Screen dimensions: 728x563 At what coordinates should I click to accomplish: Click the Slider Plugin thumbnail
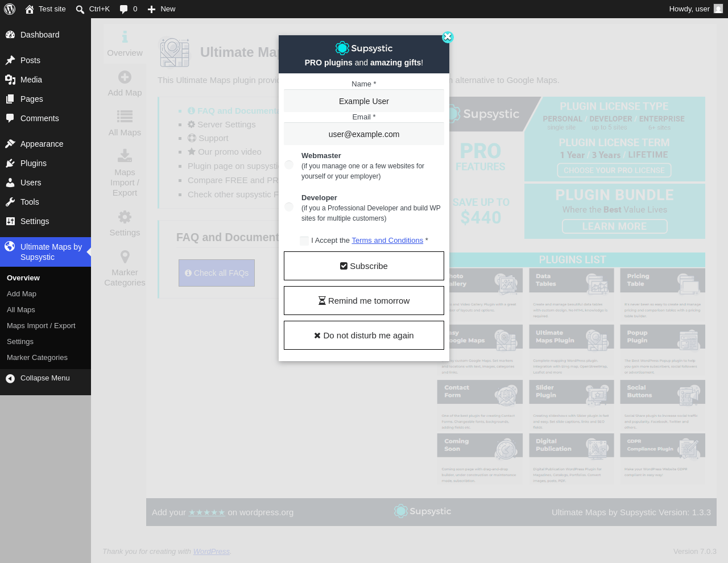572,404
